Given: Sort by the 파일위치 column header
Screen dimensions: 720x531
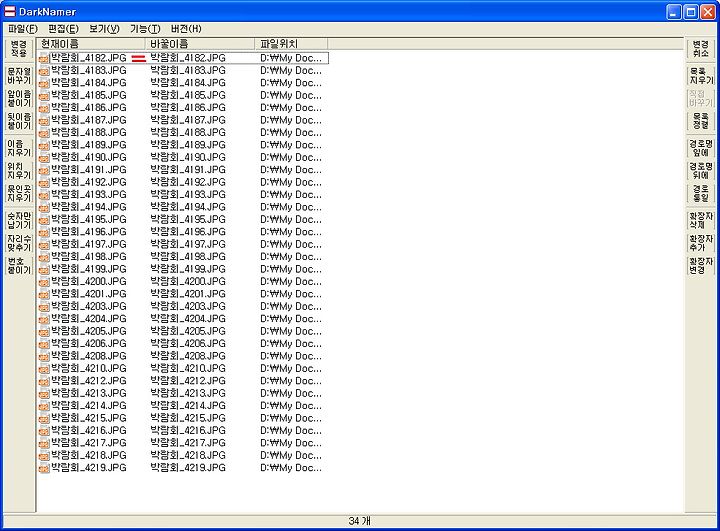Looking at the screenshot, I should 291,44.
